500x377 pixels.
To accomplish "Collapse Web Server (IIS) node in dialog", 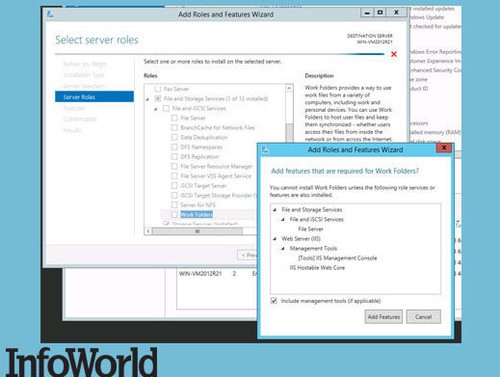I will click(275, 239).
